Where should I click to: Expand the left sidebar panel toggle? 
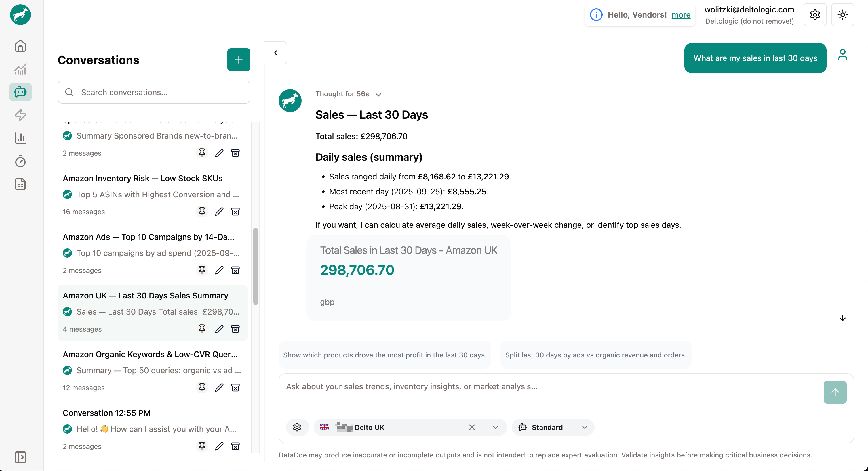(x=20, y=457)
